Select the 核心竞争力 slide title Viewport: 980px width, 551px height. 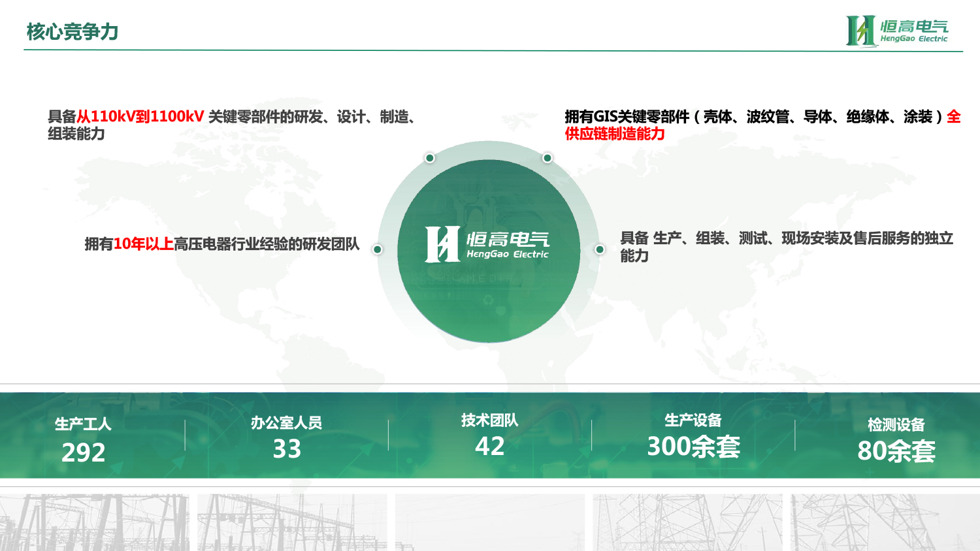pos(73,31)
